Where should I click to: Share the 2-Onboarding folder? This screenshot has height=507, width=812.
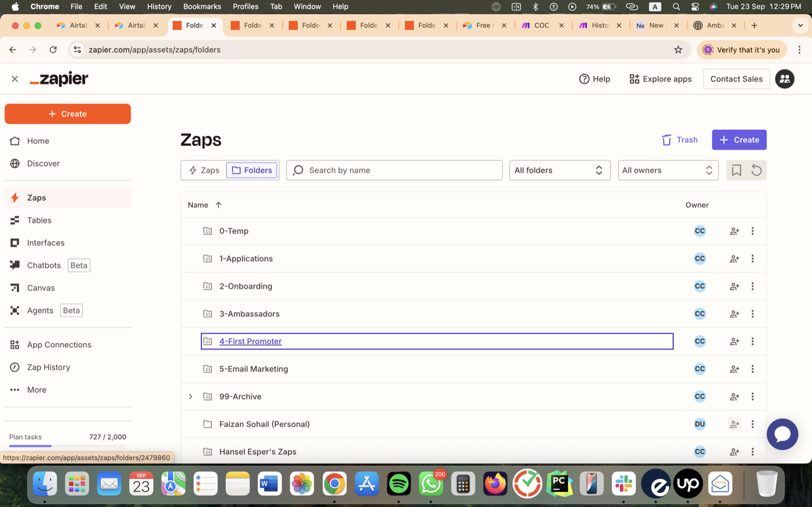(x=735, y=286)
